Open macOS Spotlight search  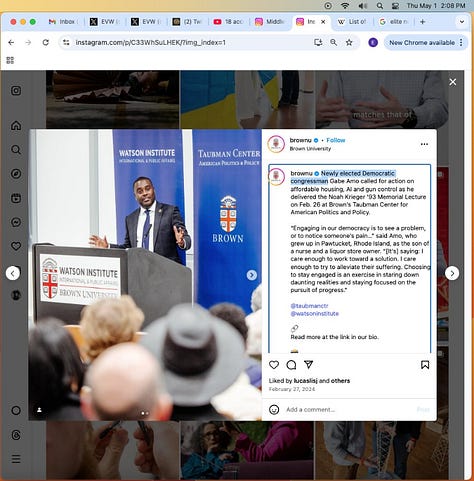click(x=380, y=6)
